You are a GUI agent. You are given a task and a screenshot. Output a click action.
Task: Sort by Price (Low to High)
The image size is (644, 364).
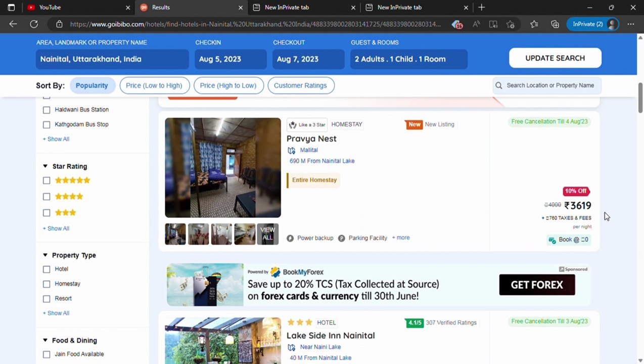pos(154,85)
